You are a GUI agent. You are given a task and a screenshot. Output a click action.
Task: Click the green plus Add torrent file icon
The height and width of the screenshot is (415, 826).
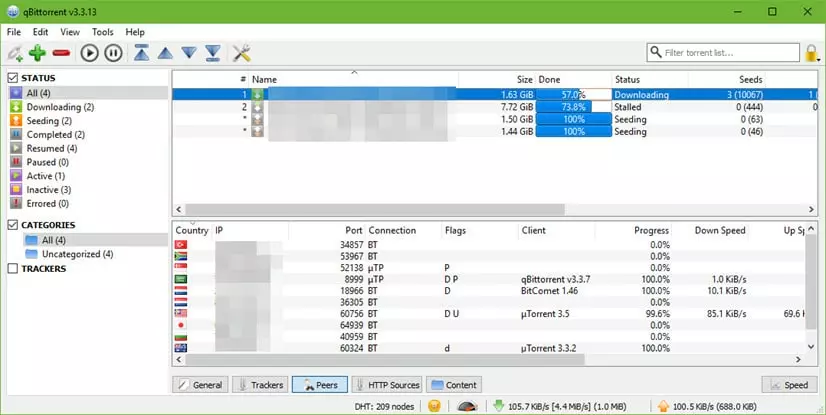click(x=37, y=53)
